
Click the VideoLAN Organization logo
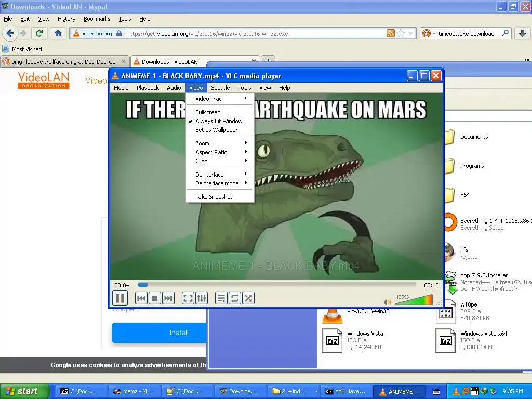tap(44, 80)
